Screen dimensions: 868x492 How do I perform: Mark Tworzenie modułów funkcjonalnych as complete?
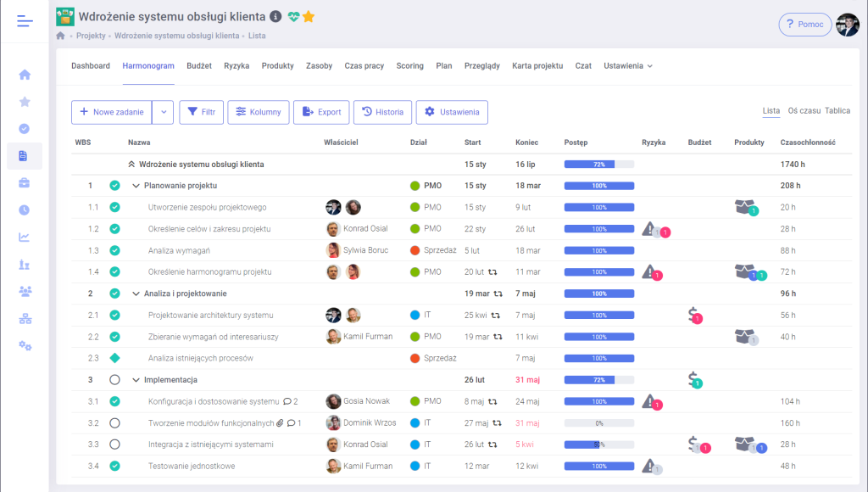point(114,422)
